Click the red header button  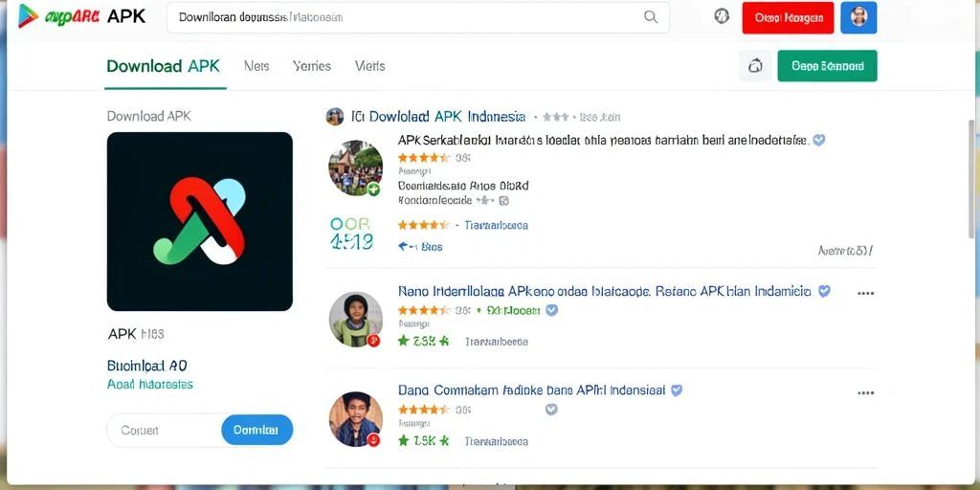pyautogui.click(x=789, y=17)
